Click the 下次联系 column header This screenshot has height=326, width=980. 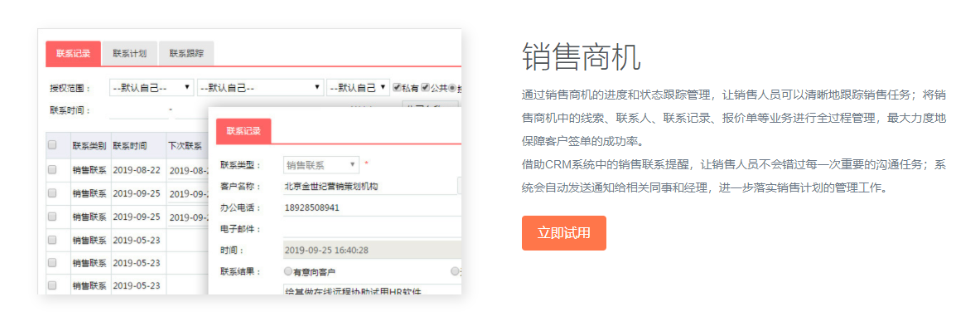(x=185, y=146)
